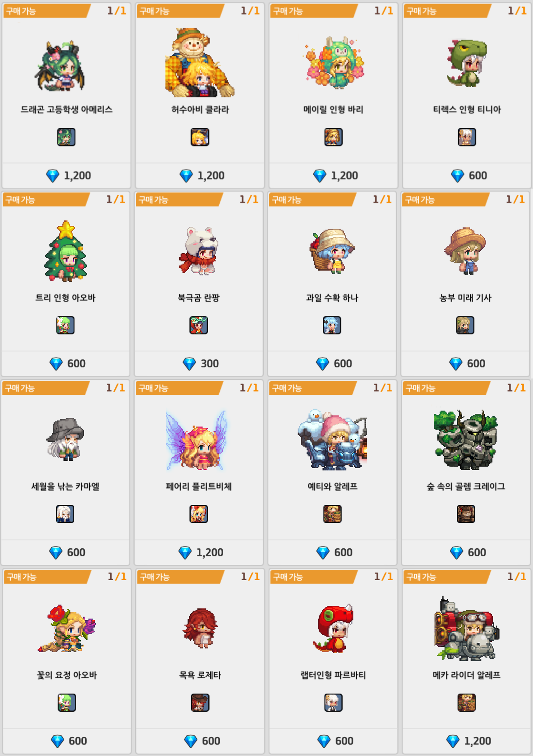Viewport: 533px width, 756px height.
Task: Open the 예티와 알레프 costume artwork
Action: click(x=332, y=439)
